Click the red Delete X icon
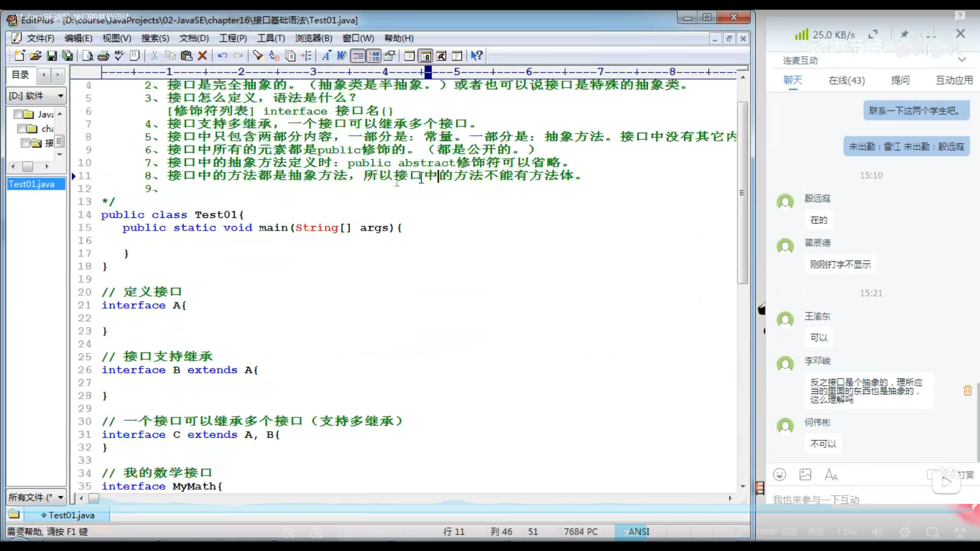980x551 pixels. pos(203,56)
